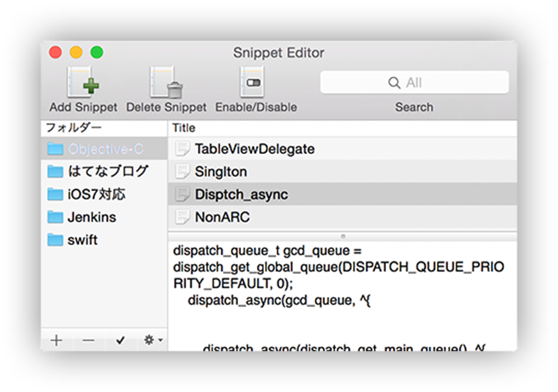
Task: Select the Jenkins folder icon
Action: tap(55, 217)
